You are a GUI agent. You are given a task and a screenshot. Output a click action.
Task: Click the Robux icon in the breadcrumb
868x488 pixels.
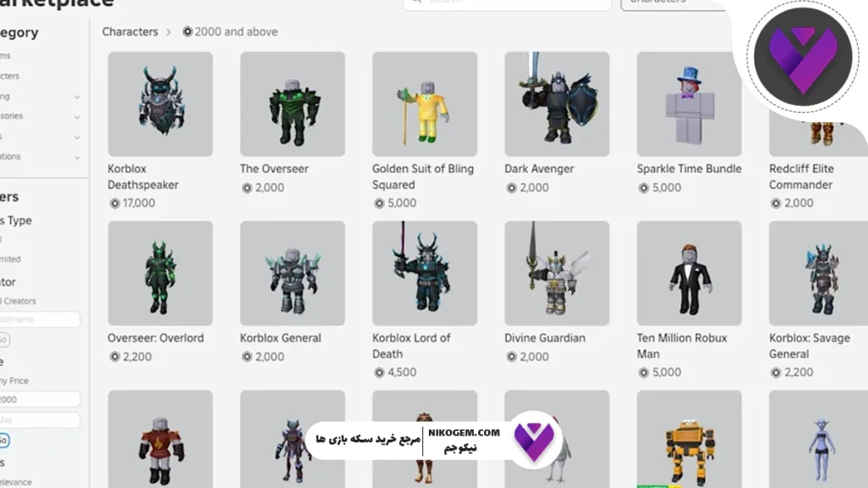click(187, 31)
